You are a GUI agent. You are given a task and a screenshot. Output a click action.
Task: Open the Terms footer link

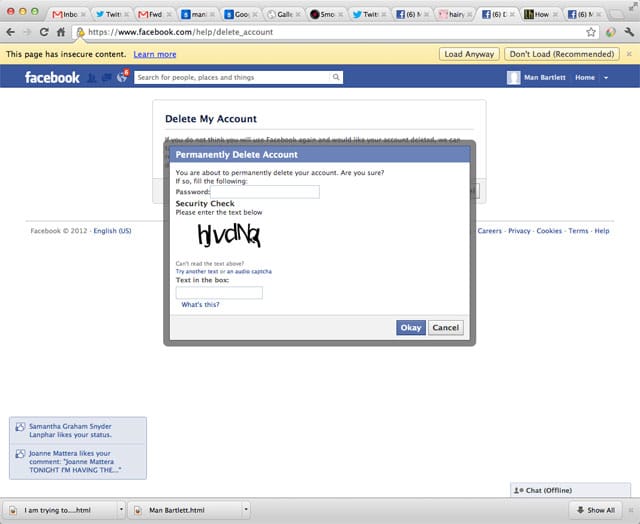(578, 231)
